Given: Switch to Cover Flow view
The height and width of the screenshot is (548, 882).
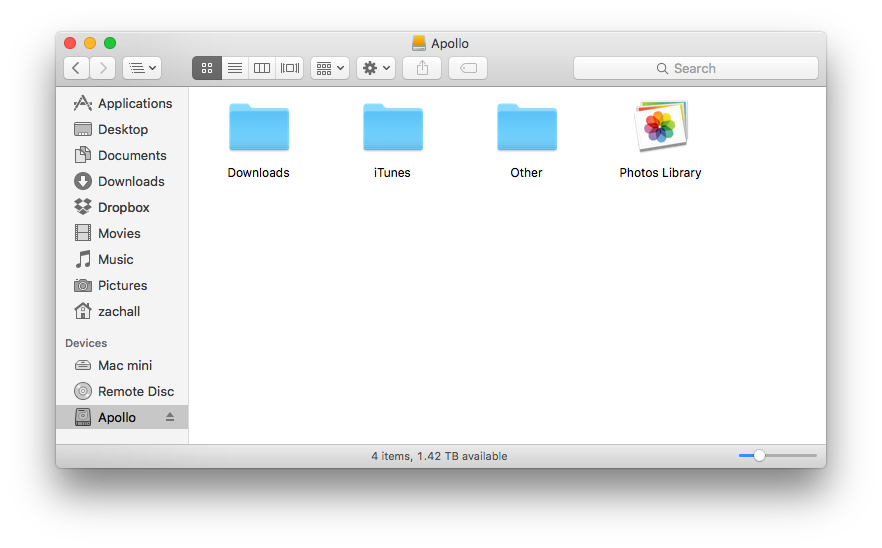Looking at the screenshot, I should [x=290, y=68].
